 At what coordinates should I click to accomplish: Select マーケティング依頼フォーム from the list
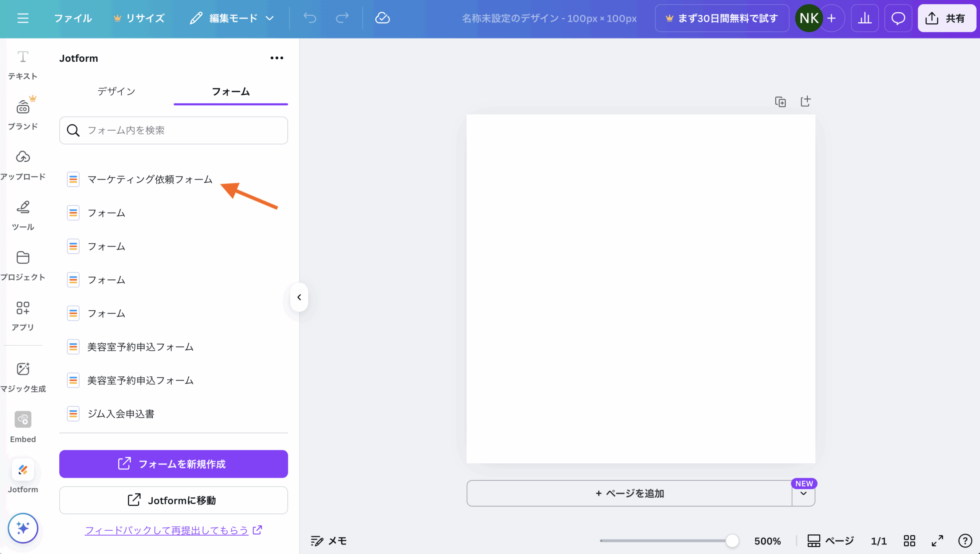point(173,179)
